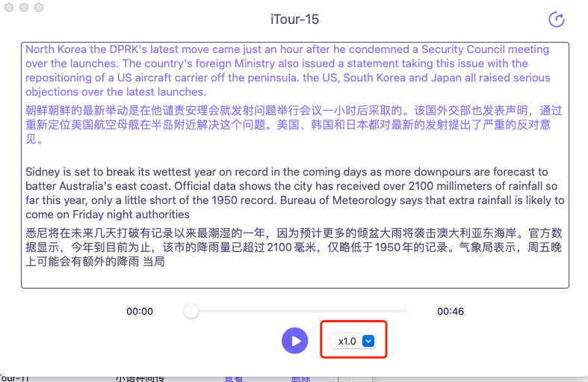
Task: Click the refresh icon at top right
Action: [x=556, y=19]
